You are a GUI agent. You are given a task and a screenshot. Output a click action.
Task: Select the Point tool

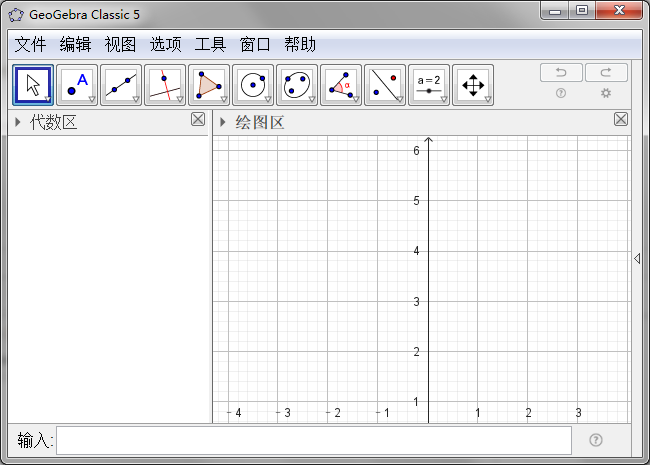(77, 85)
